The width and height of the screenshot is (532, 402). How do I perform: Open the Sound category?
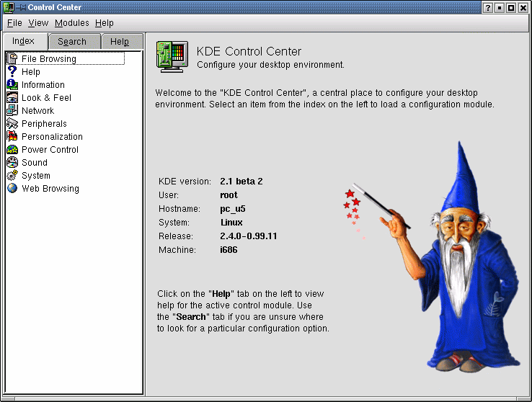click(35, 162)
